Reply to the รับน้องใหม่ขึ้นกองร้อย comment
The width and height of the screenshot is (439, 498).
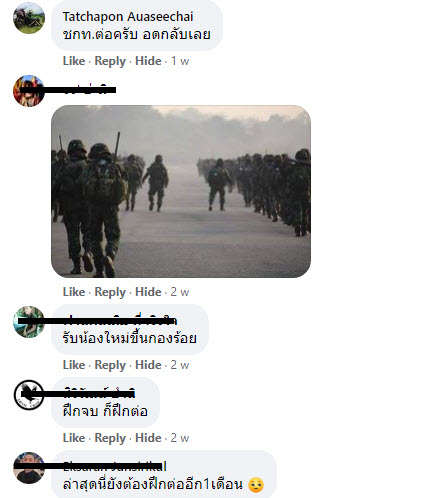[110, 365]
